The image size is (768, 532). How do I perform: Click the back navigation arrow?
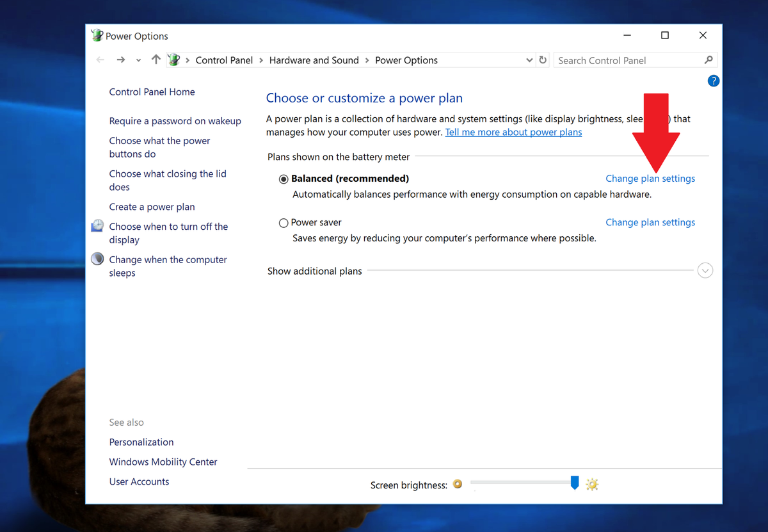click(x=100, y=60)
